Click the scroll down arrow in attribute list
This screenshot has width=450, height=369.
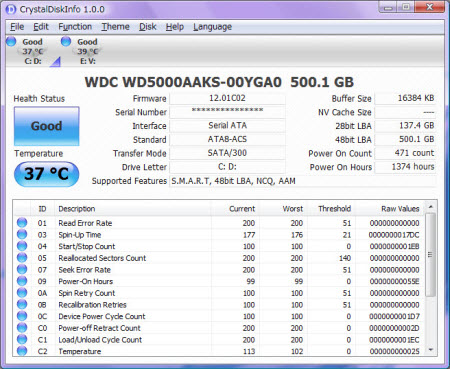tap(431, 350)
